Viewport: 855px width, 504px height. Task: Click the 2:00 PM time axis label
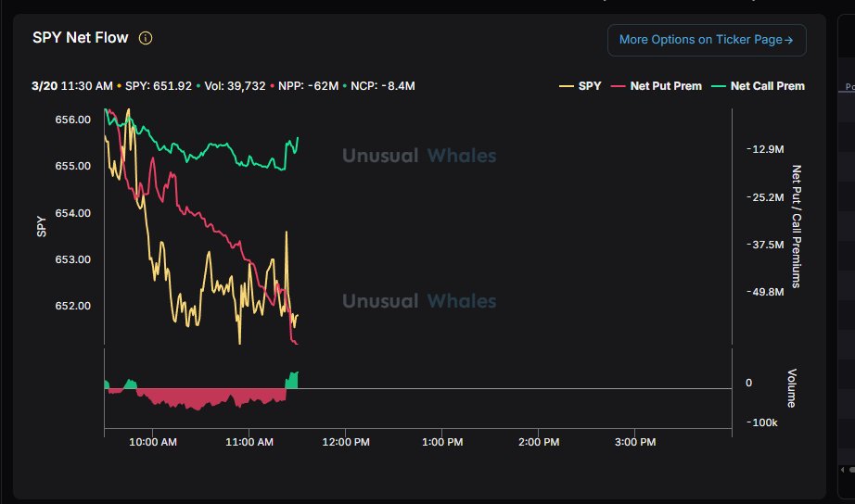point(539,442)
